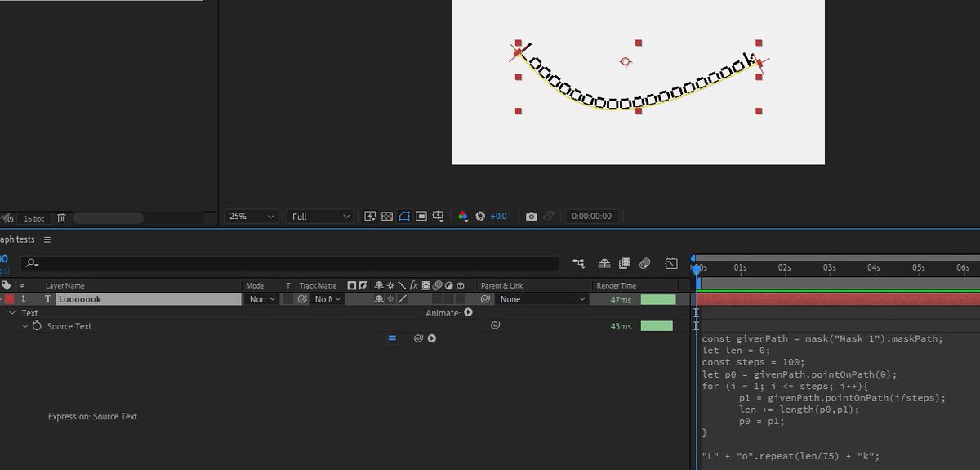Open the None parent layer dropdown
Viewport: 980px width, 470px height.
pyautogui.click(x=542, y=299)
